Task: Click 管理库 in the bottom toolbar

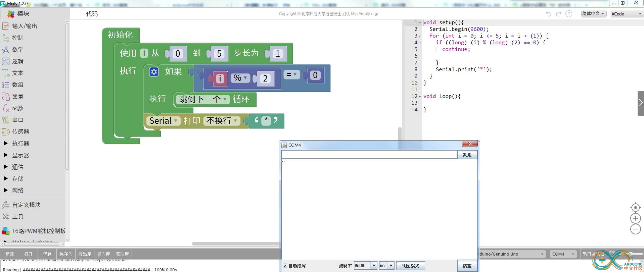Action: coord(123,254)
